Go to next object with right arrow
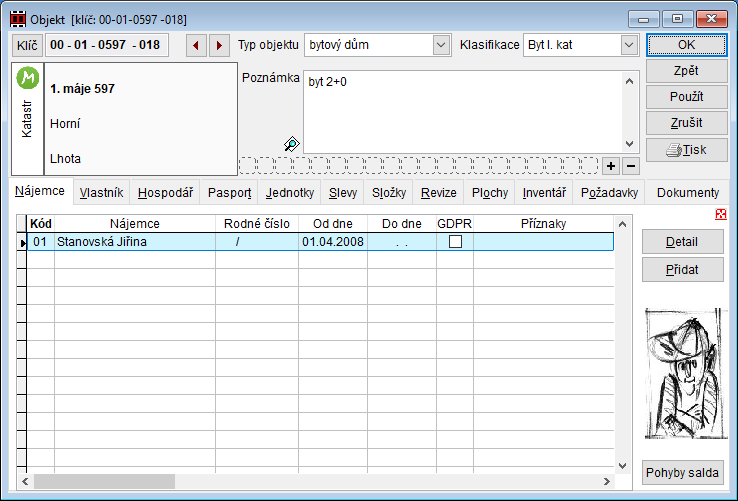 tap(219, 45)
